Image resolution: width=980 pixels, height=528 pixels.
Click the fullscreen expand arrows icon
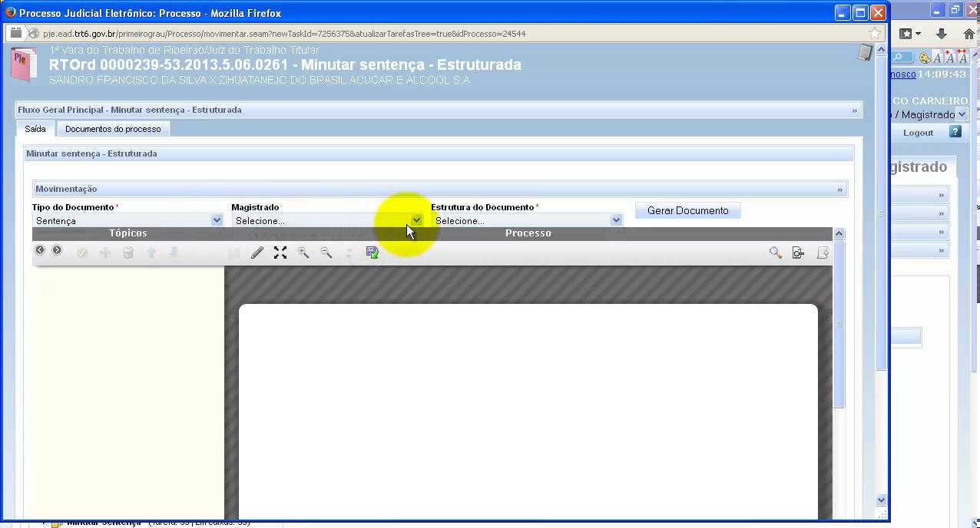pos(280,252)
